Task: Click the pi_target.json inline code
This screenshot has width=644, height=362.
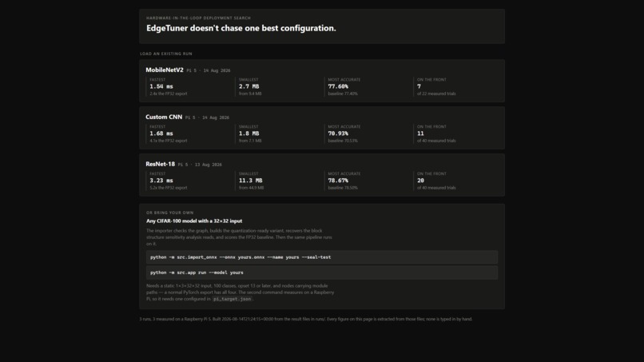Action: (x=232, y=299)
